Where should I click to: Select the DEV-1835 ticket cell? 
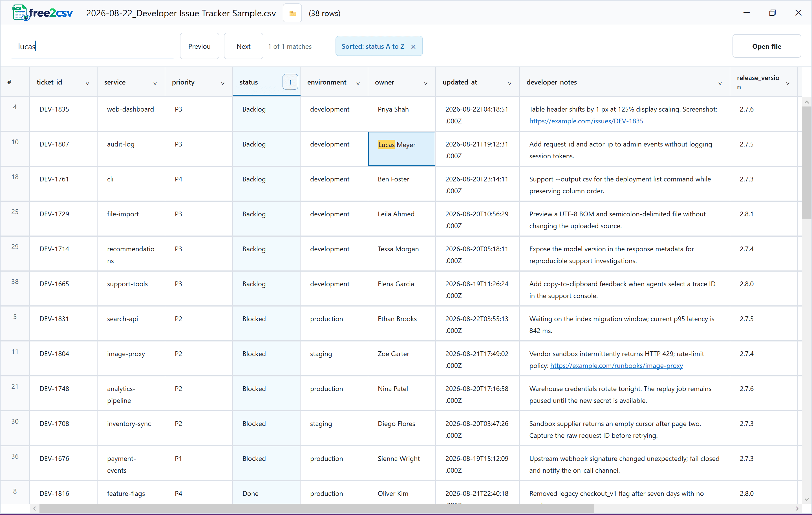click(x=63, y=114)
